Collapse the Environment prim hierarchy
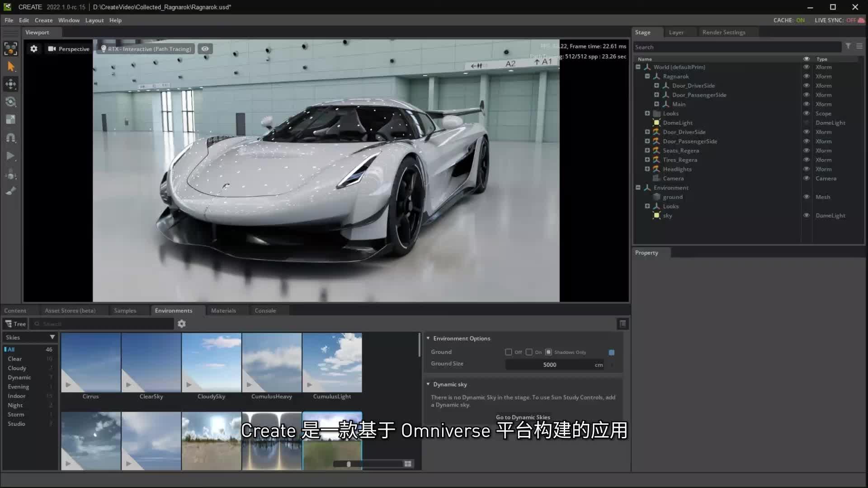Screen dimensions: 868x488 (x=638, y=188)
